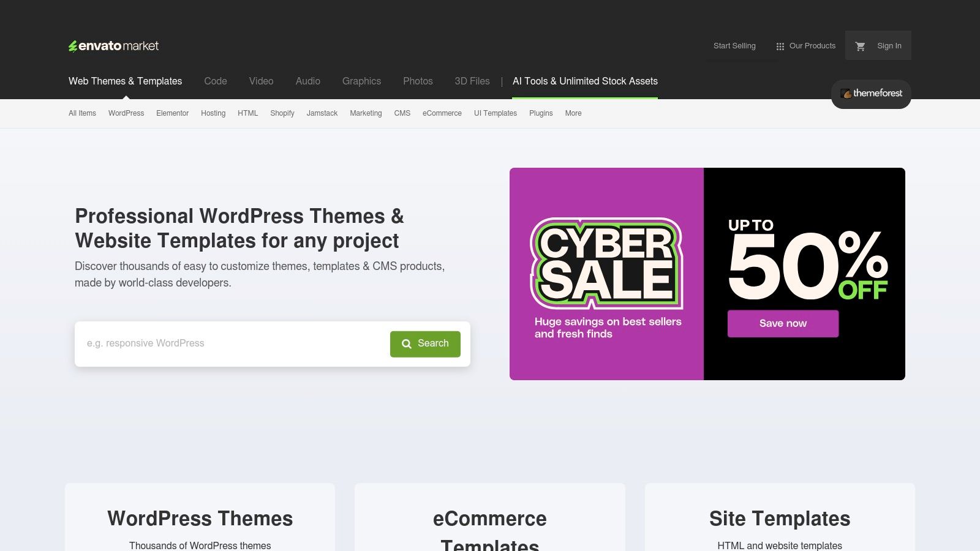The width and height of the screenshot is (980, 551).
Task: Click the 'Discover thousands of easy' description
Action: pyautogui.click(x=260, y=274)
